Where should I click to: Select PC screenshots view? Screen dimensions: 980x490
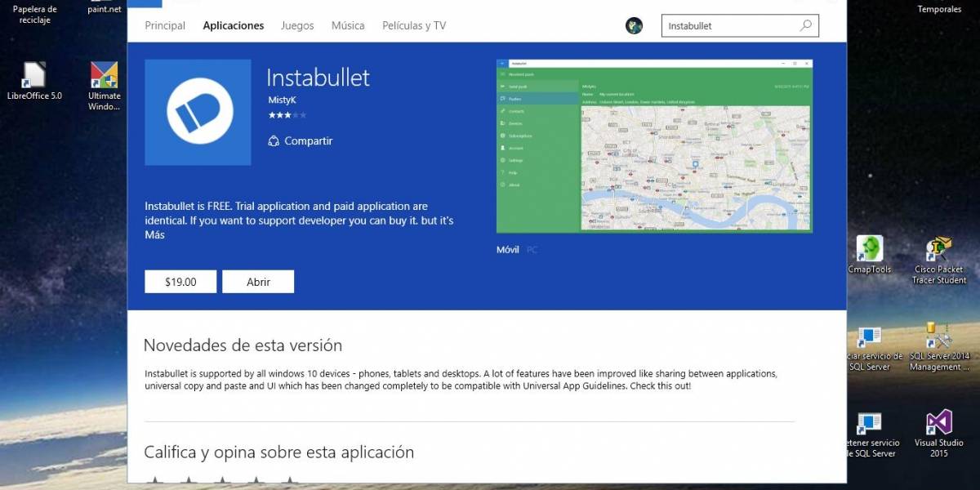532,249
